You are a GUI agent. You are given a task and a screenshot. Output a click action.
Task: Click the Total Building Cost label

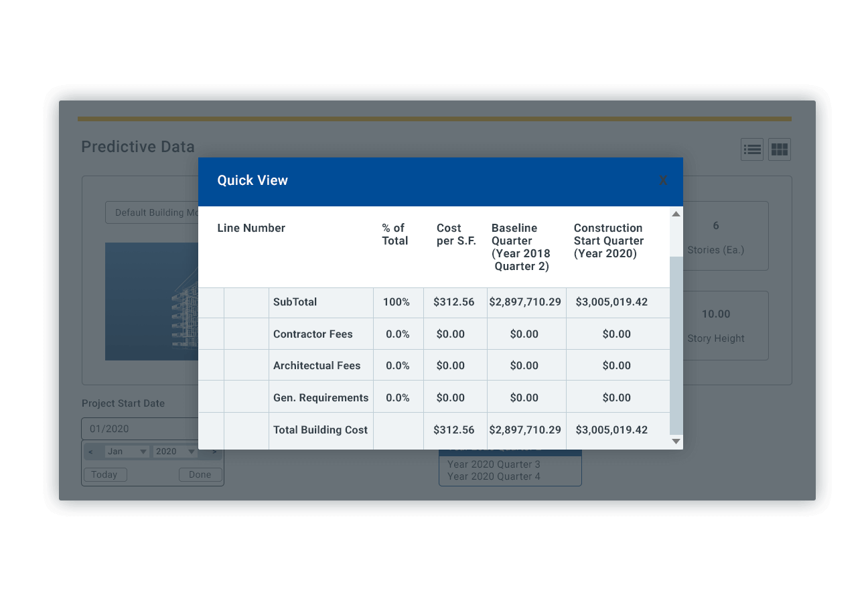[320, 430]
